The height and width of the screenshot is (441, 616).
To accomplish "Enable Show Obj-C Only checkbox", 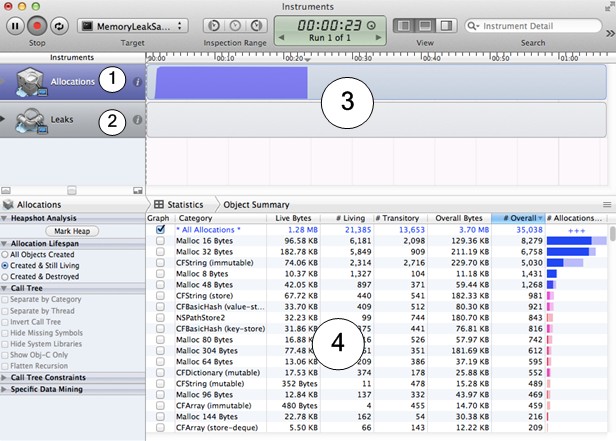I will coord(5,355).
